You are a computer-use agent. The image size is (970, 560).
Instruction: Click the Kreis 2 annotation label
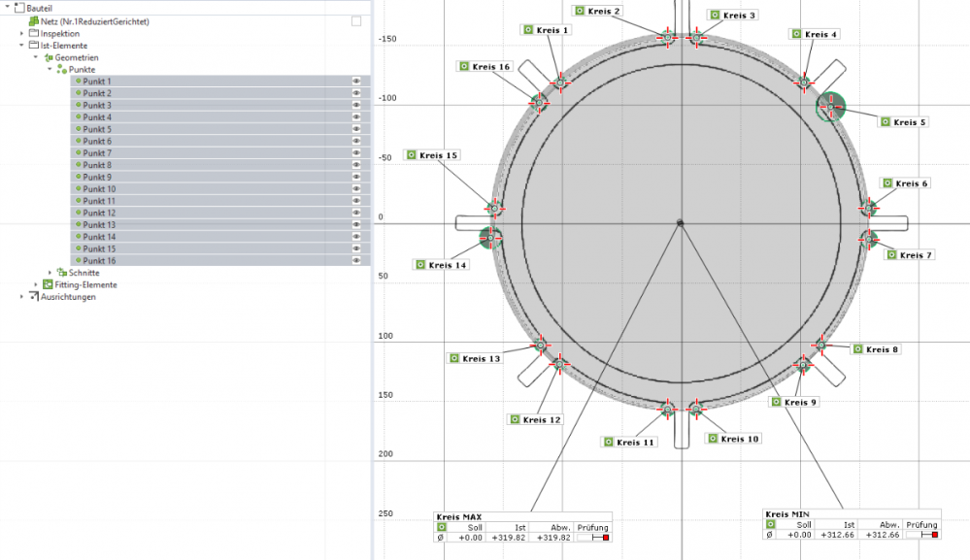click(604, 11)
